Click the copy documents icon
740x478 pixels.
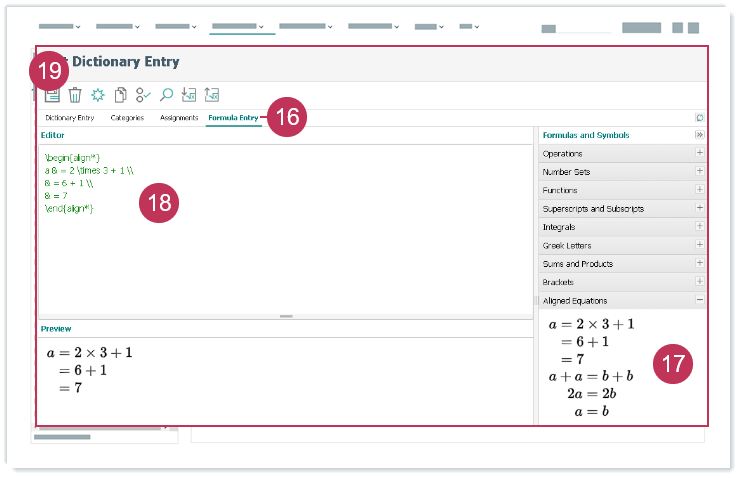click(121, 95)
